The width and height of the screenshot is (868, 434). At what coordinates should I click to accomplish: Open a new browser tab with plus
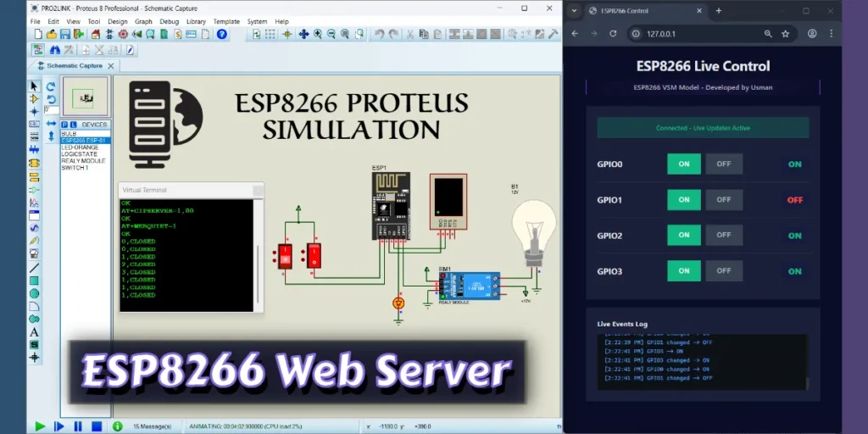(x=719, y=10)
